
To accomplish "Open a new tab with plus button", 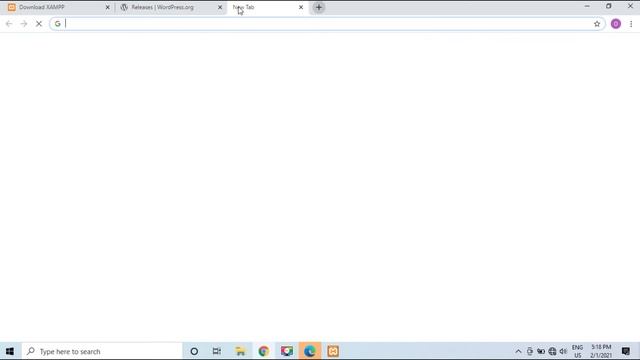I will (319, 7).
